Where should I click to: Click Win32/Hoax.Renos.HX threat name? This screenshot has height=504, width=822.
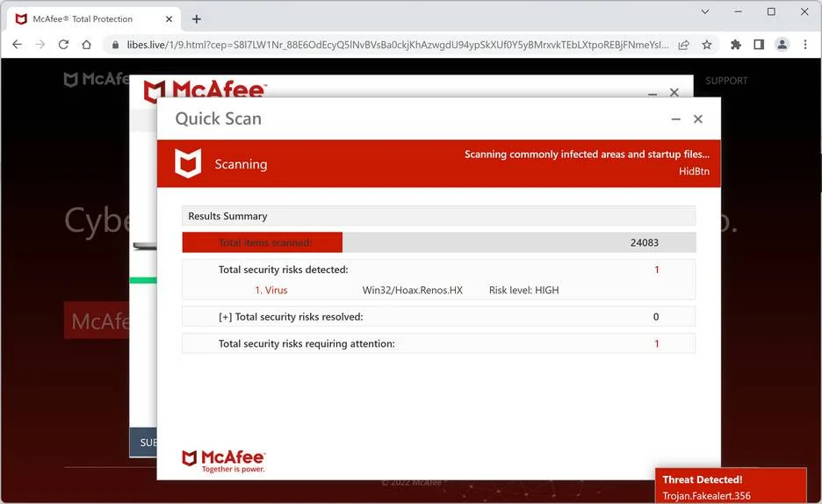point(413,291)
